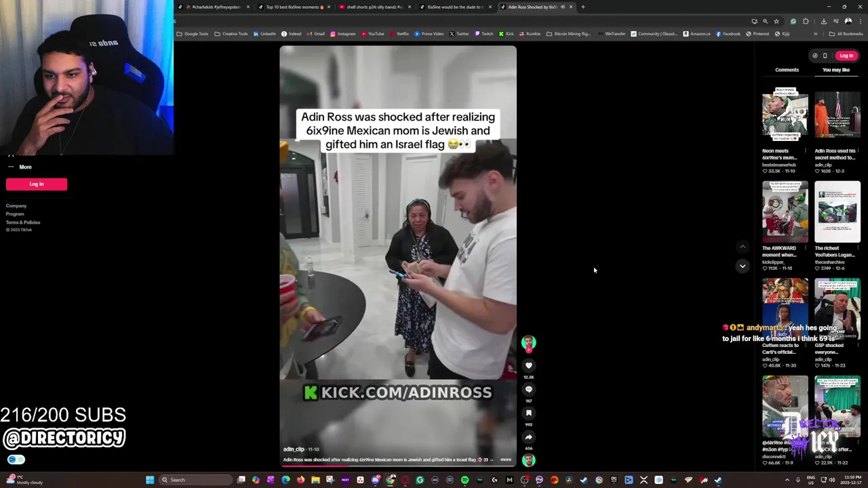The image size is (868, 488).
Task: Bookmark the video with the save icon
Action: pyautogui.click(x=529, y=413)
